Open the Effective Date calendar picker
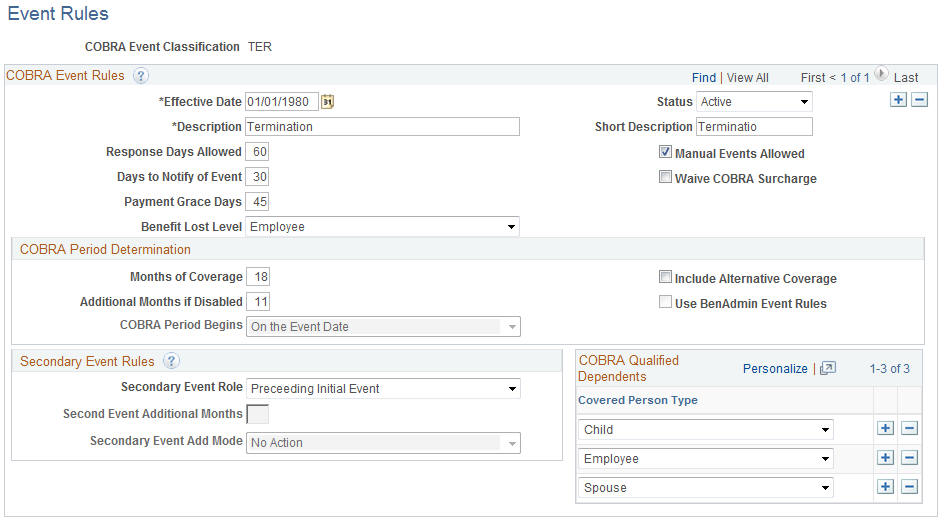The width and height of the screenshot is (945, 522). [x=327, y=102]
